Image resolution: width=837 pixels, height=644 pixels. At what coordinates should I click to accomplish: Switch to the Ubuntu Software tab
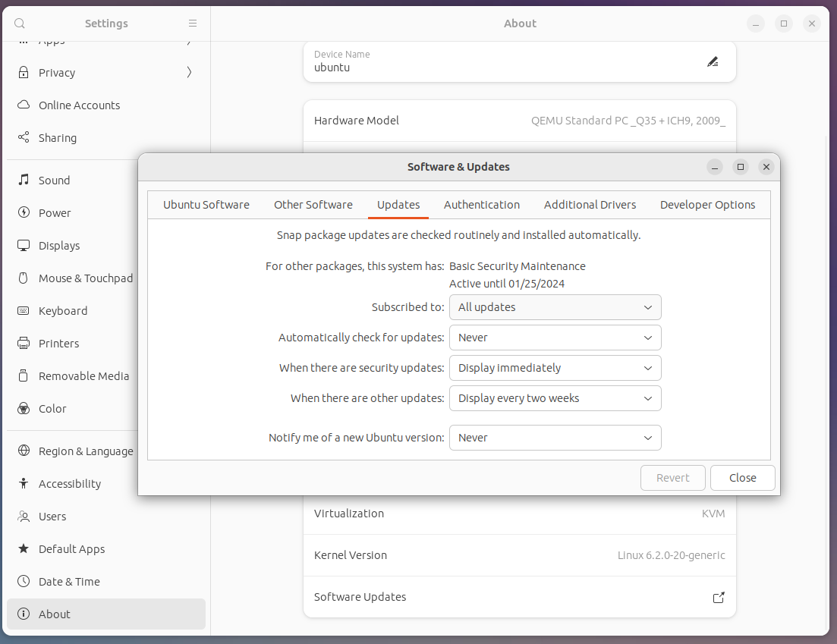pos(206,205)
